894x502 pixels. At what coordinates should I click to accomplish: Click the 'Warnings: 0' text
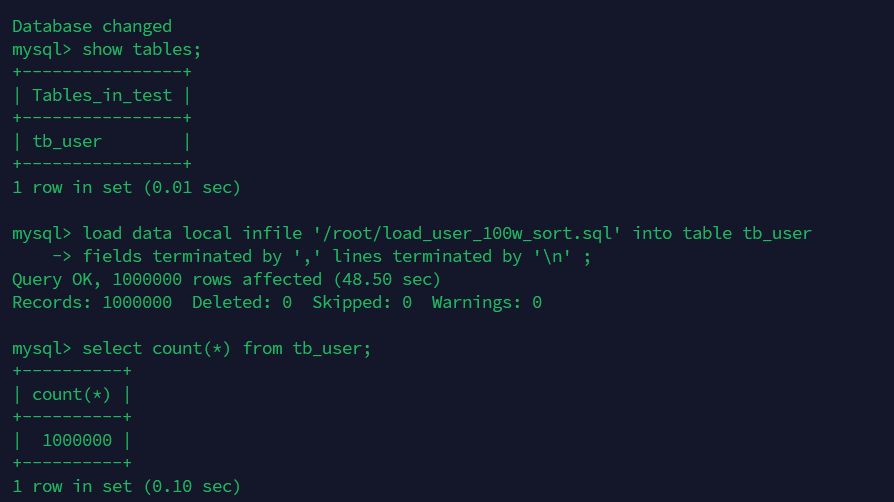(486, 302)
